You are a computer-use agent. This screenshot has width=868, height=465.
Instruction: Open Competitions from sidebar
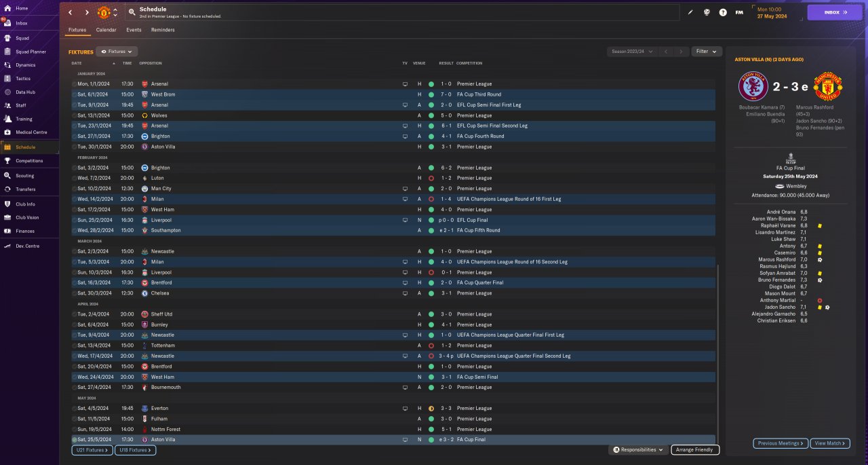29,161
